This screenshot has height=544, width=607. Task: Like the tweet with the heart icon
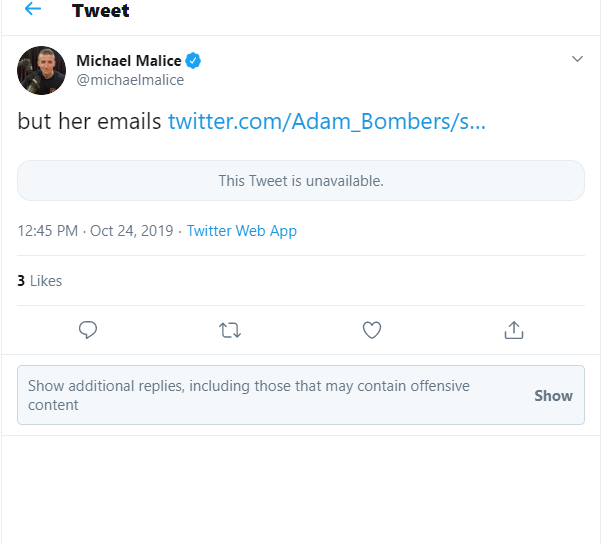click(372, 330)
